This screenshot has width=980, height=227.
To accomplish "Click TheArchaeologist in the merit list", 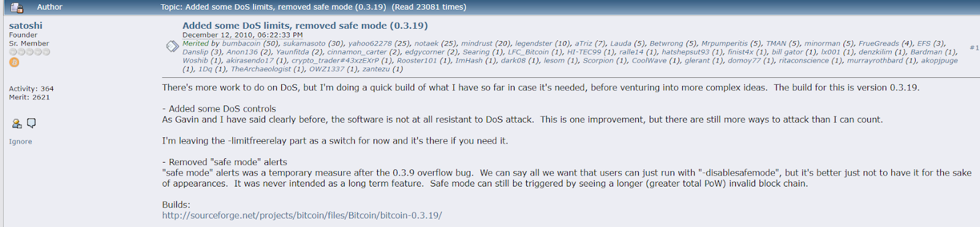I will point(261,69).
